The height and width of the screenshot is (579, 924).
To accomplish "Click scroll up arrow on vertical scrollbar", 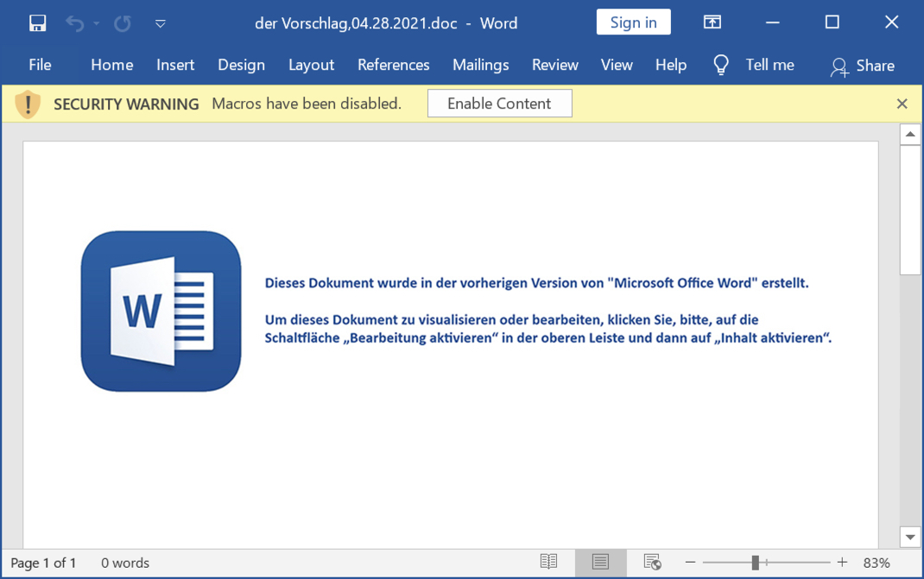I will coord(910,135).
